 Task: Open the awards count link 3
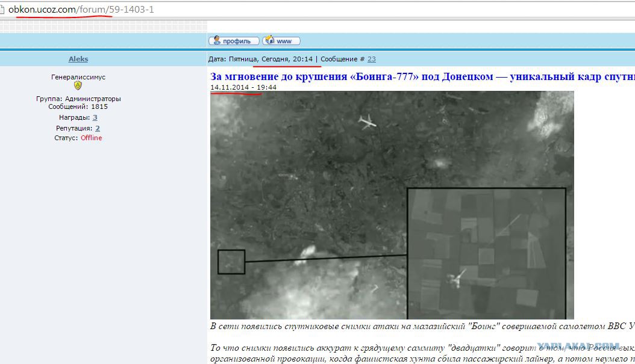[95, 118]
